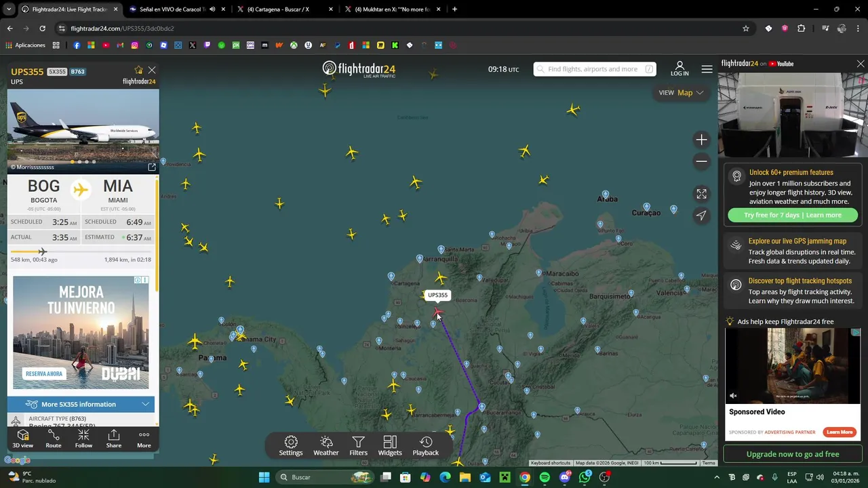Switch to Señal en VIVO de Caracol tab
Image resolution: width=868 pixels, height=488 pixels.
point(172,9)
